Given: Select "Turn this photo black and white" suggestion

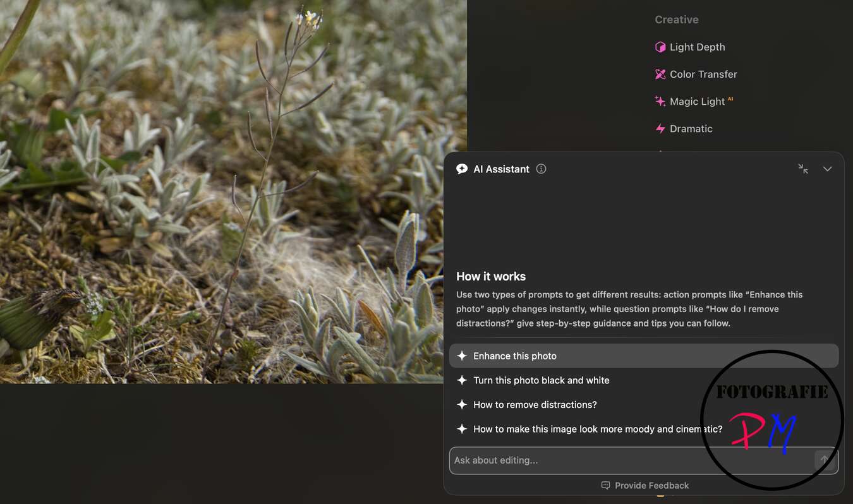Looking at the screenshot, I should pyautogui.click(x=541, y=380).
